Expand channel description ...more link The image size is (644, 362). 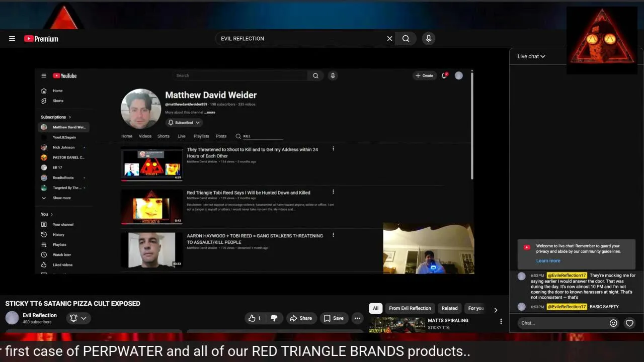click(210, 113)
